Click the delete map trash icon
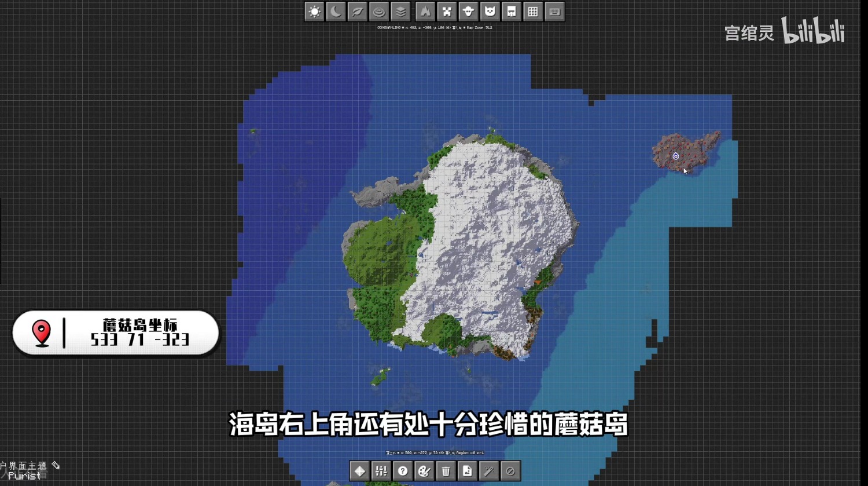The height and width of the screenshot is (486, 868). pos(446,471)
